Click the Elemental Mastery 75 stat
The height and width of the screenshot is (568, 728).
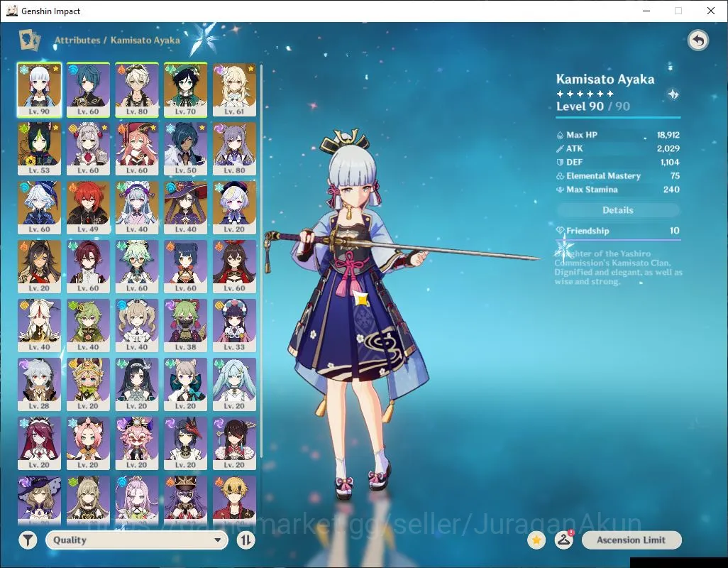(618, 176)
